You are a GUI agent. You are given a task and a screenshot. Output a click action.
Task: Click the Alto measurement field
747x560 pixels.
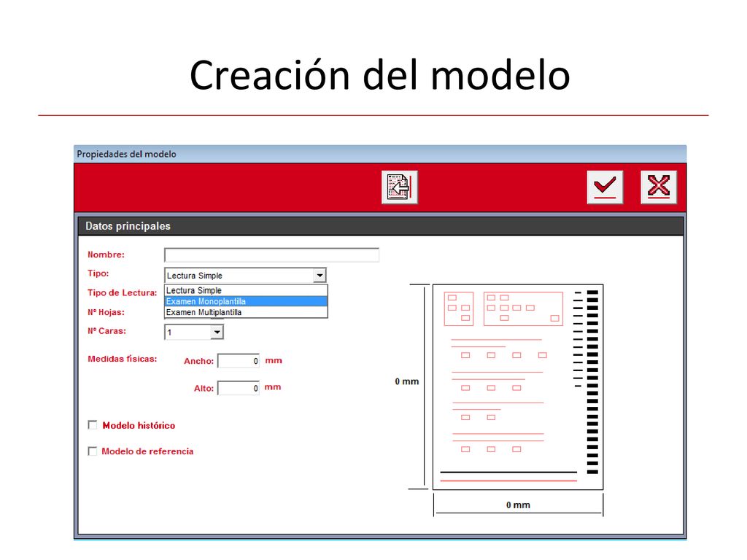239,388
